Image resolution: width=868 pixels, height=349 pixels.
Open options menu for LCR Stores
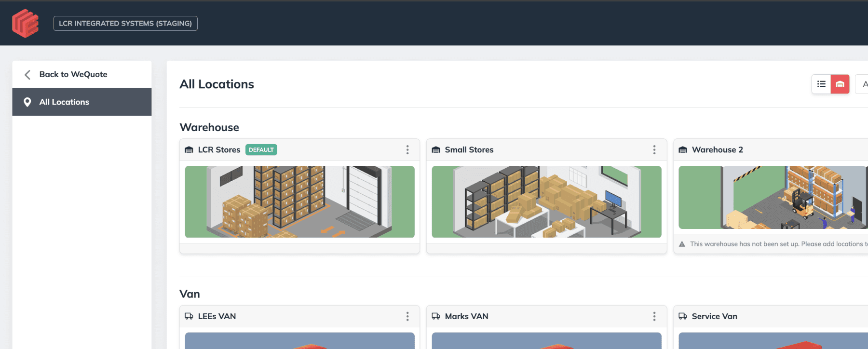[407, 150]
